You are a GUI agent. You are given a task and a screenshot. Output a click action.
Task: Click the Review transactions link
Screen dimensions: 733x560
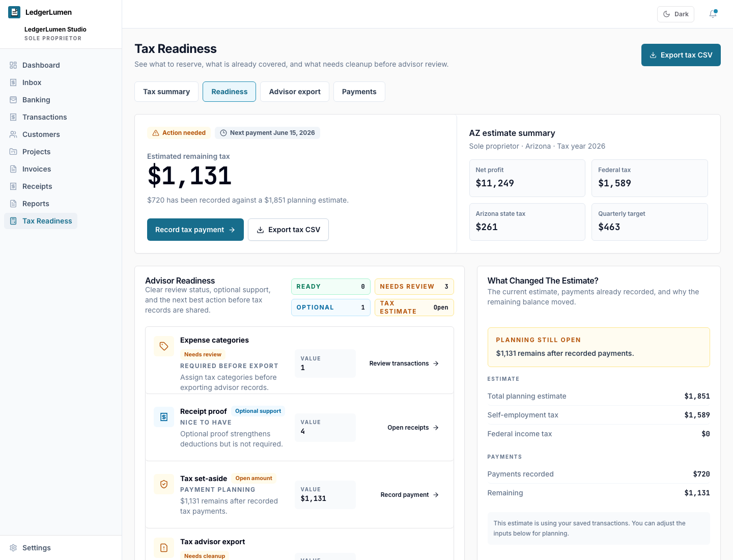(x=404, y=363)
